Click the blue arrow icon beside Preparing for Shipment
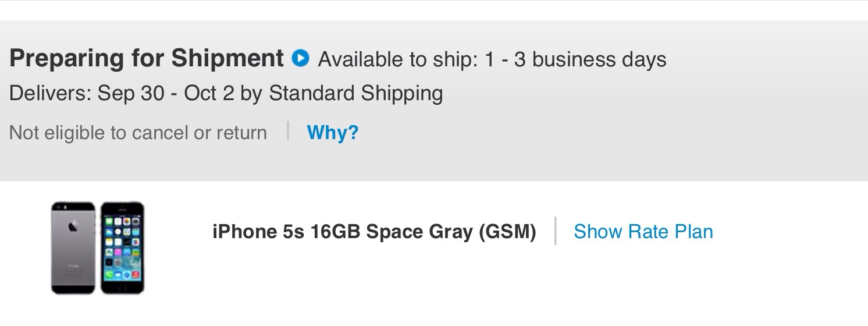 300,58
